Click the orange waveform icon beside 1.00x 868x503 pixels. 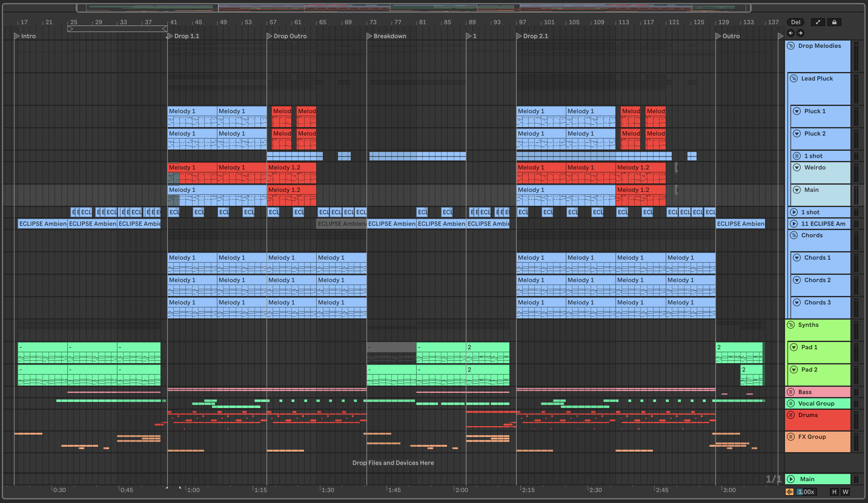pos(789,491)
